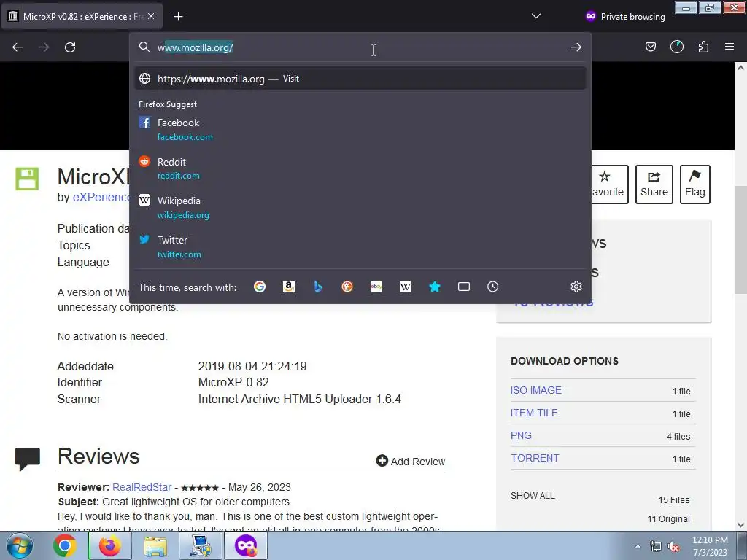Open the ITEM TILE download option

534,413
